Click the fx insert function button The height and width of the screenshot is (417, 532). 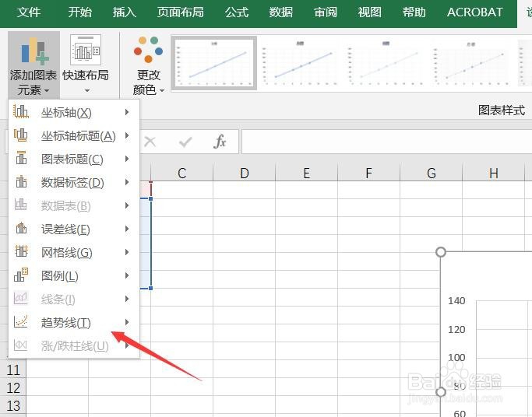(220, 142)
